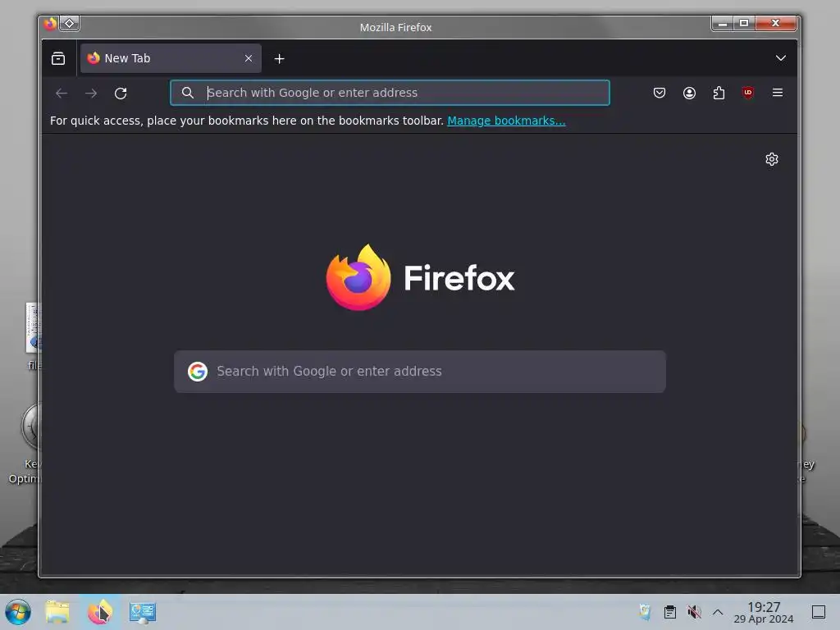This screenshot has height=630, width=840.
Task: Open the clock showing 19:27
Action: point(764,612)
